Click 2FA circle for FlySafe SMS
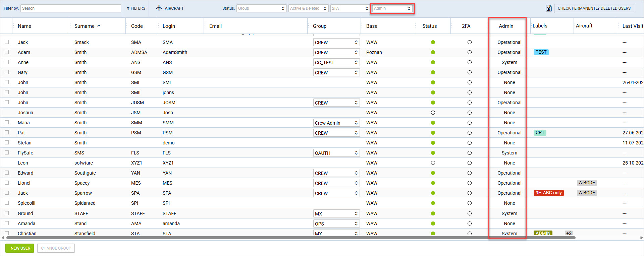Image resolution: width=644 pixels, height=256 pixels. [x=470, y=153]
